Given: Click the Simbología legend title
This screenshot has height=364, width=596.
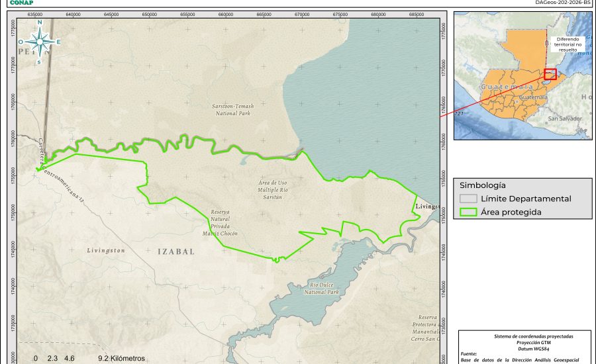Looking at the screenshot, I should tap(482, 185).
